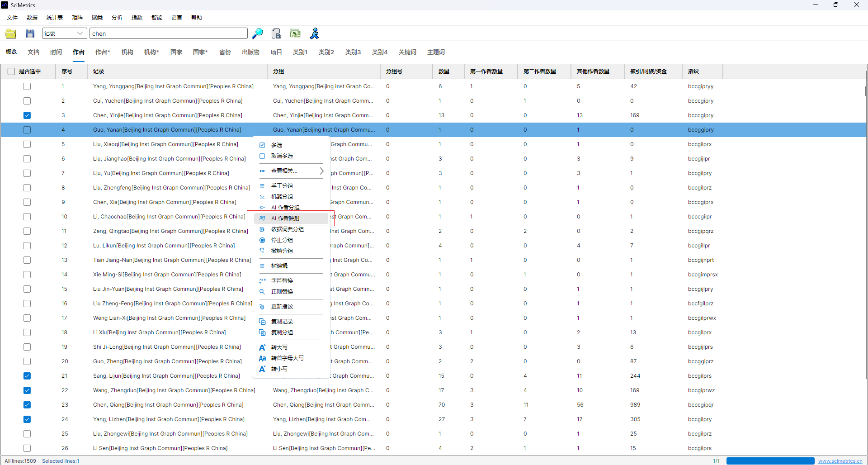Switch to the 机构 tab
The height and width of the screenshot is (465, 868).
click(127, 52)
